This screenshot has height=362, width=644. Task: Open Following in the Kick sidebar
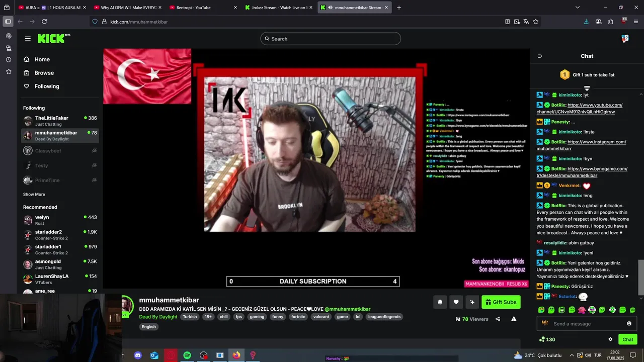click(47, 86)
